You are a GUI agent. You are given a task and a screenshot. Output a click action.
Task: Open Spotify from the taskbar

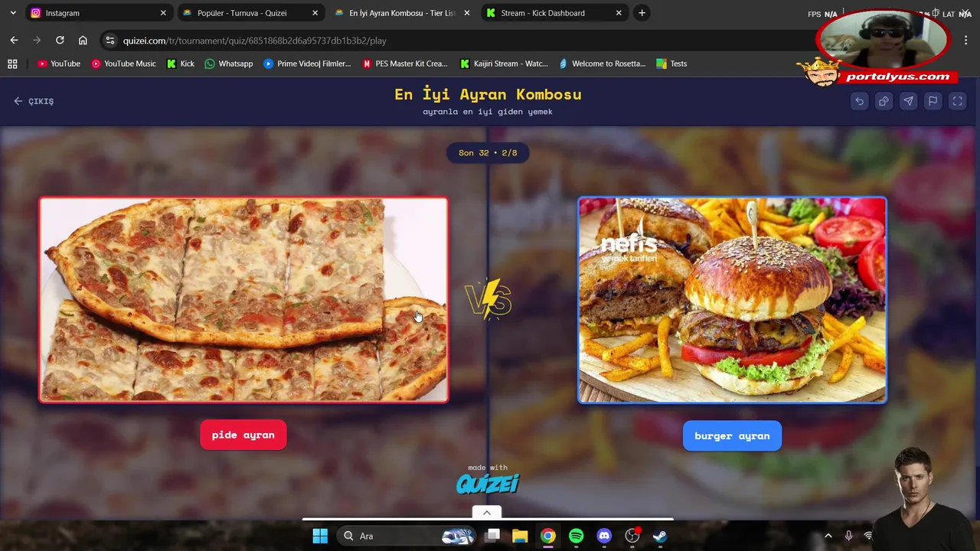tap(576, 536)
